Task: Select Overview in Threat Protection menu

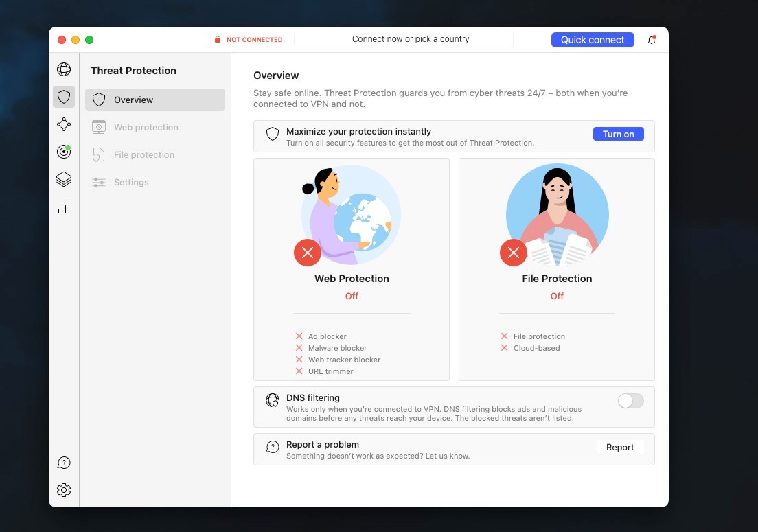Action: point(155,100)
